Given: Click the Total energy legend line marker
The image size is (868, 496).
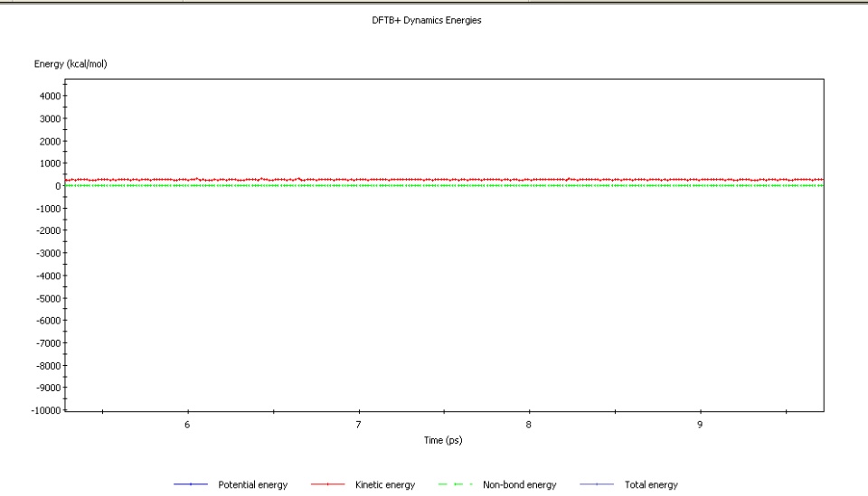Looking at the screenshot, I should tap(597, 484).
